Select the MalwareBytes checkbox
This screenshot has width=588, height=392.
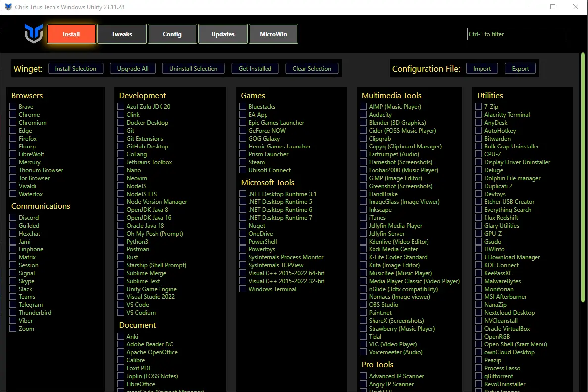pos(479,281)
